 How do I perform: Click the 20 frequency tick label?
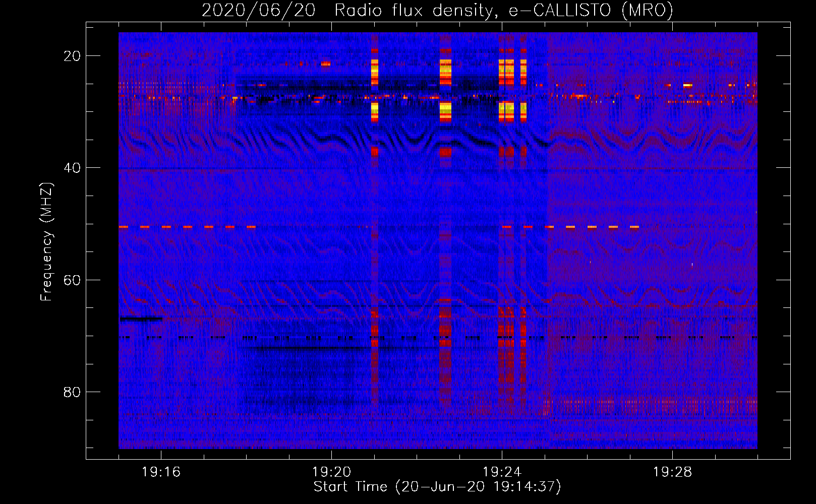pyautogui.click(x=72, y=56)
